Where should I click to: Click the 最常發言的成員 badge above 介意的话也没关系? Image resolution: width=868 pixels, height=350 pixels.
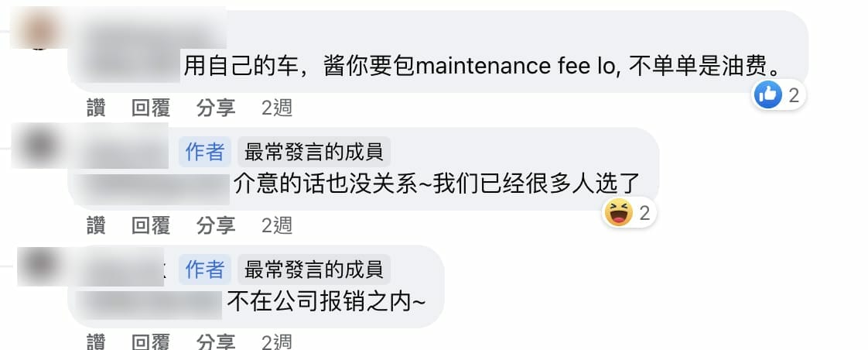(314, 152)
